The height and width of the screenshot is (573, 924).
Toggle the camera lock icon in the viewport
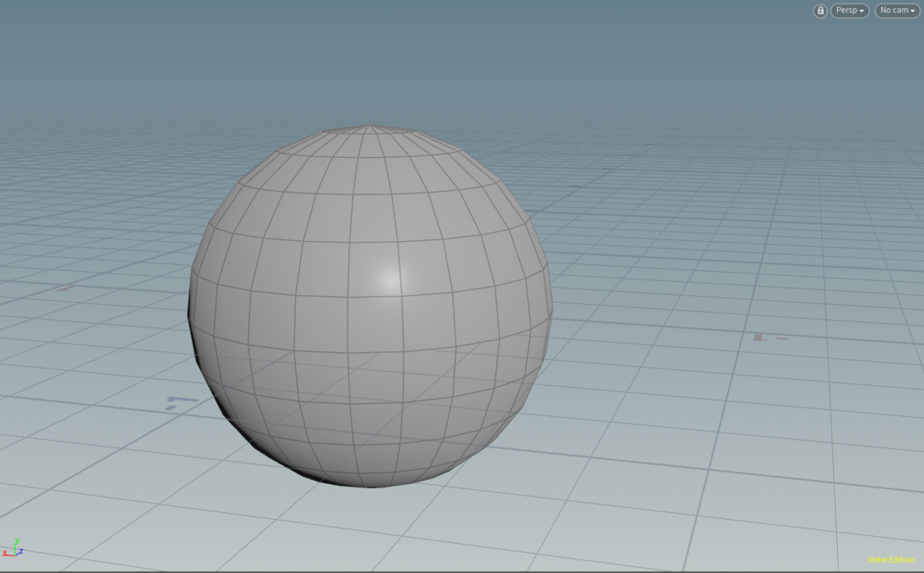click(x=820, y=11)
